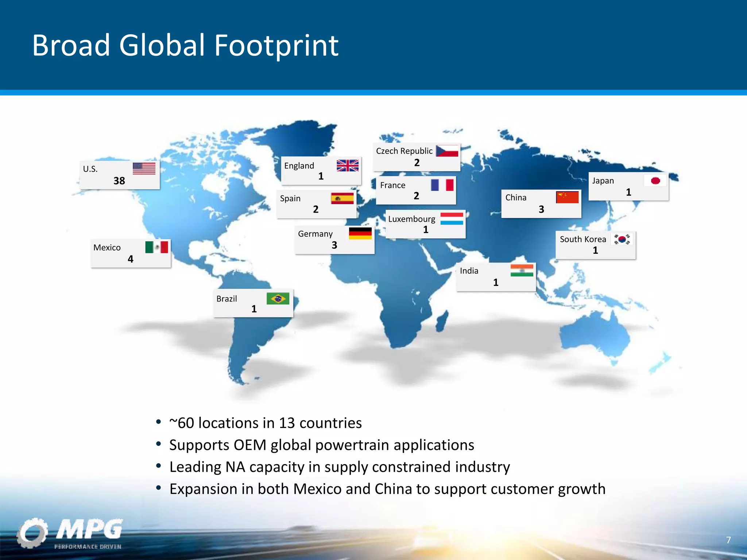This screenshot has width=747, height=560.
Task: Click the Luxembourg flag icon
Action: [x=452, y=219]
